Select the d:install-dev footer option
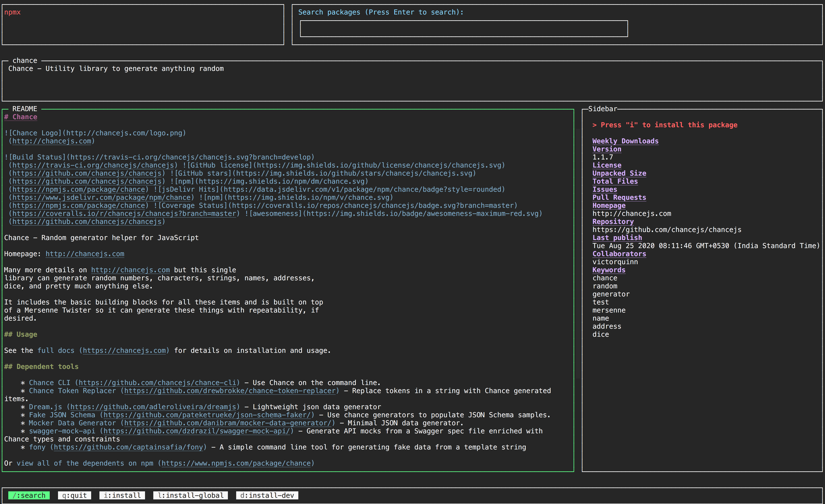The image size is (825, 504). click(x=267, y=495)
